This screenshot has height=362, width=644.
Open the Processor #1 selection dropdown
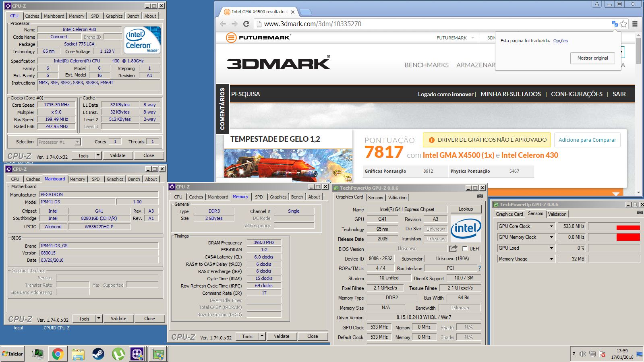77,142
